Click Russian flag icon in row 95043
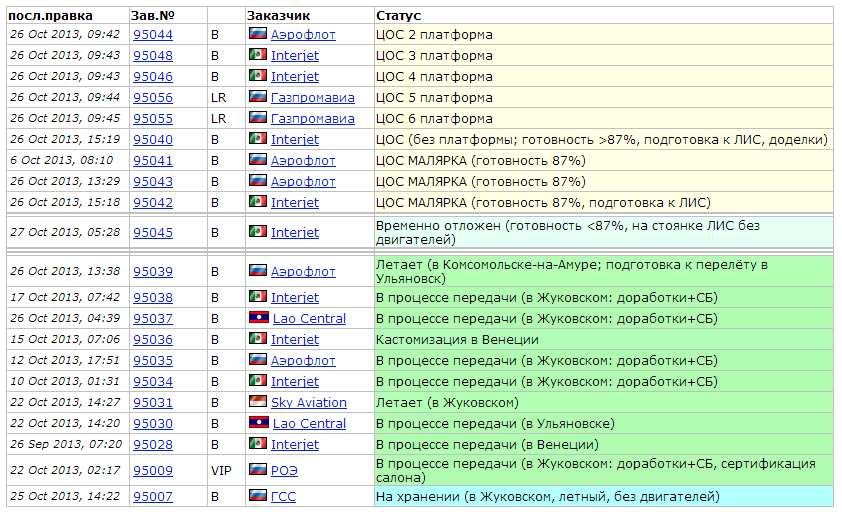Image resolution: width=842 pixels, height=512 pixels. click(258, 180)
